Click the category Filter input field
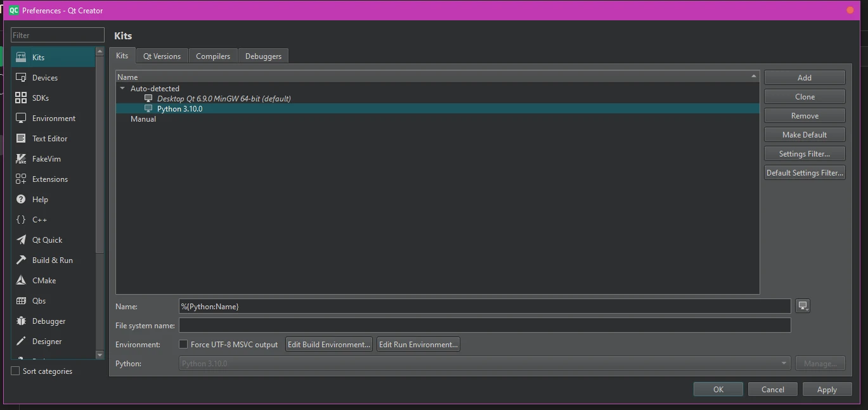This screenshot has height=410, width=868. point(58,35)
